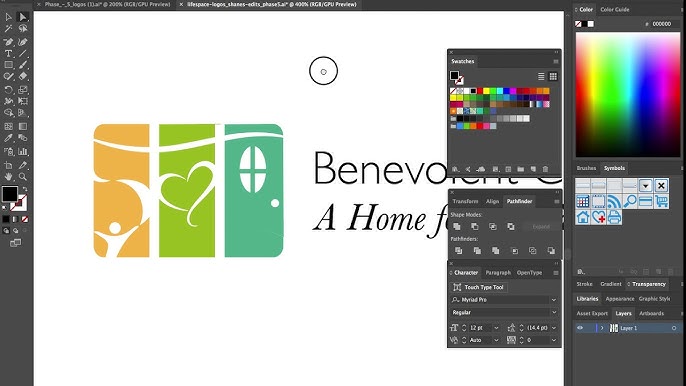Viewport: 686px width, 386px height.
Task: Select the RSS feed symbol thumbnail
Action: tap(614, 201)
